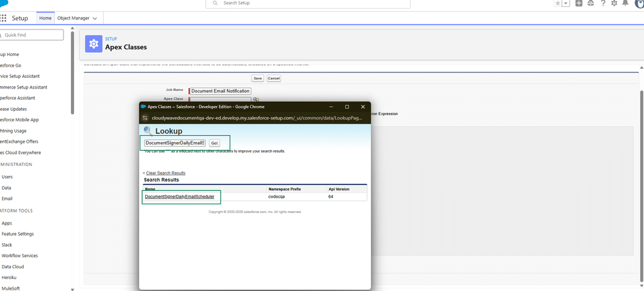
Task: Expand the Users section in the sidebar
Action: [x=7, y=177]
